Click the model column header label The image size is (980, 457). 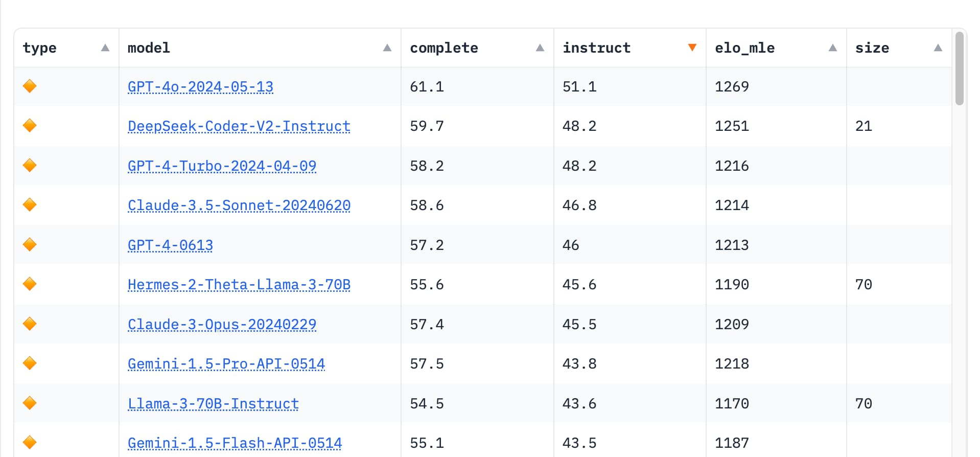(149, 48)
